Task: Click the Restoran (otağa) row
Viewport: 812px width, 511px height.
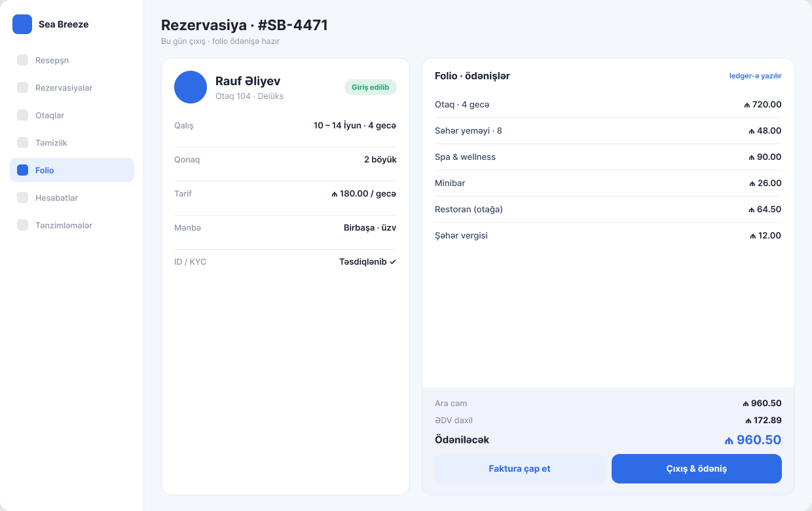Action: [x=608, y=210]
